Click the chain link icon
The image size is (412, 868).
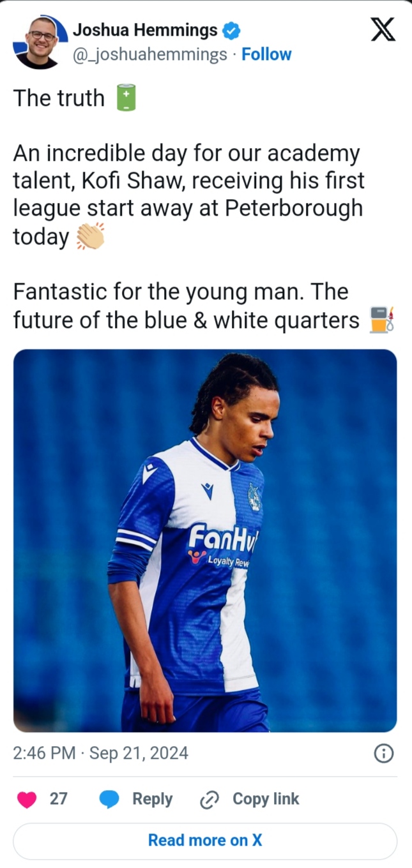click(210, 800)
